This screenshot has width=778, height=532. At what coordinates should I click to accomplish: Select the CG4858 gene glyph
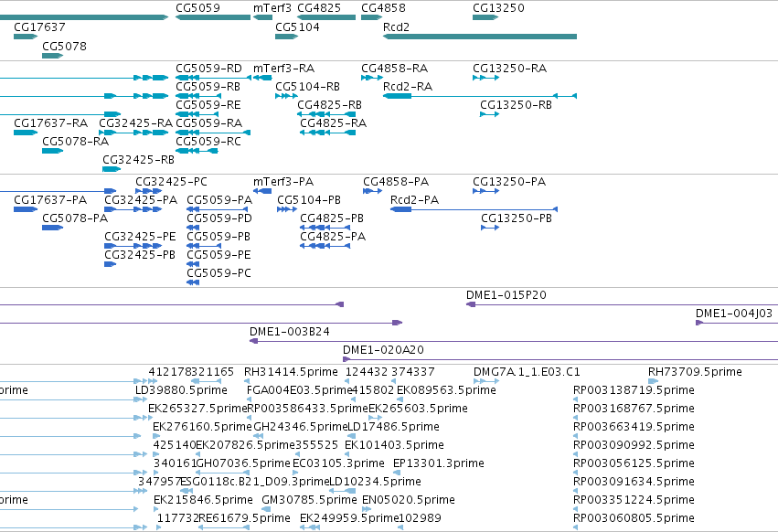(372, 17)
